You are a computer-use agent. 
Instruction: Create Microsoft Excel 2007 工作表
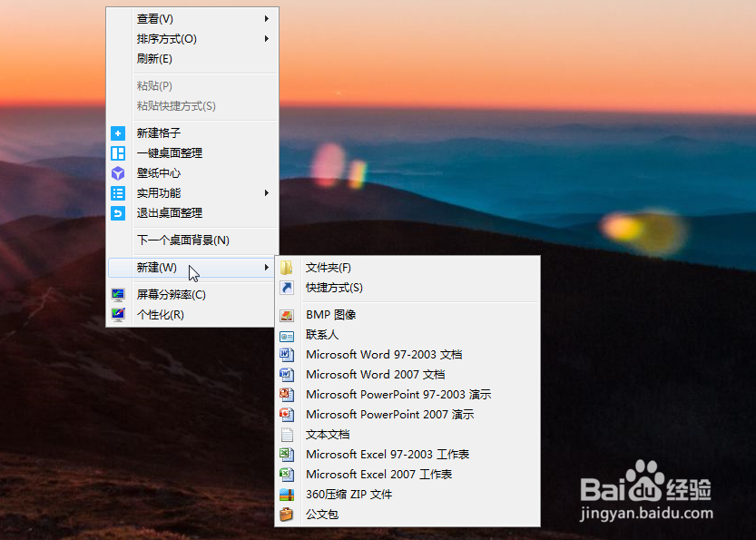(407, 475)
